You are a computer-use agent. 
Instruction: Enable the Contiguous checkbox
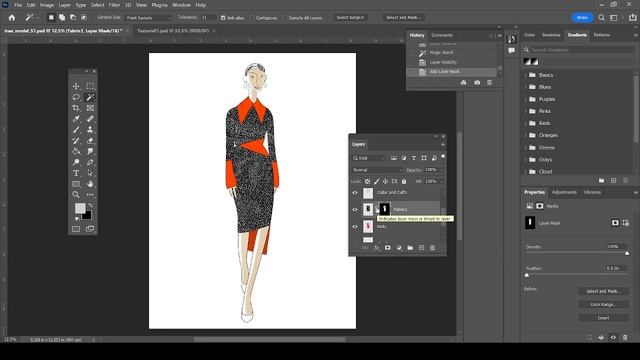pos(252,18)
